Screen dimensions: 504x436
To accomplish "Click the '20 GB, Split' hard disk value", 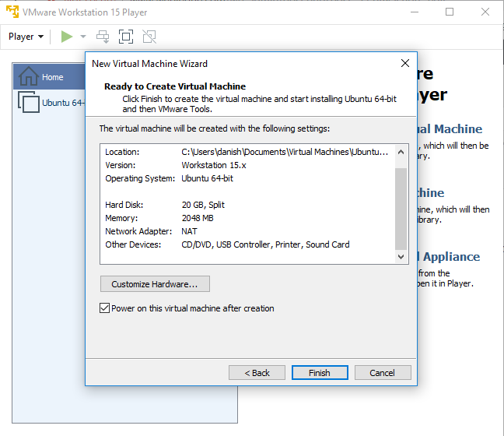I will [203, 205].
